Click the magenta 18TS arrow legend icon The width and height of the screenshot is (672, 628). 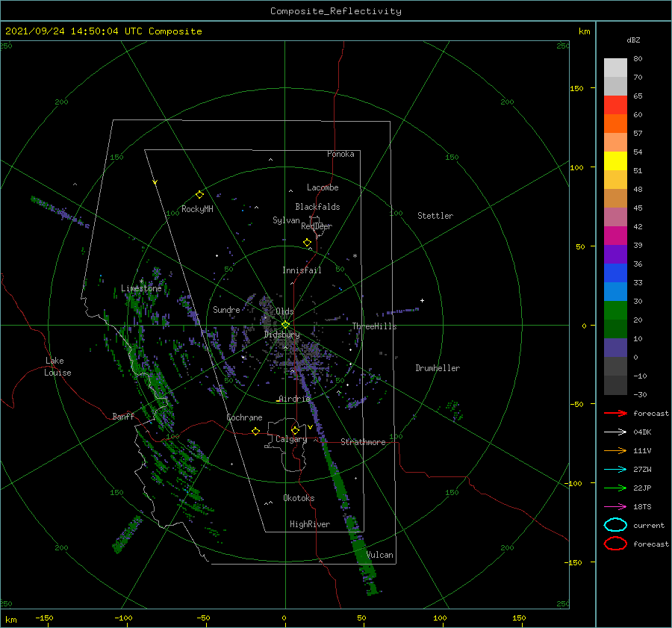click(x=615, y=507)
